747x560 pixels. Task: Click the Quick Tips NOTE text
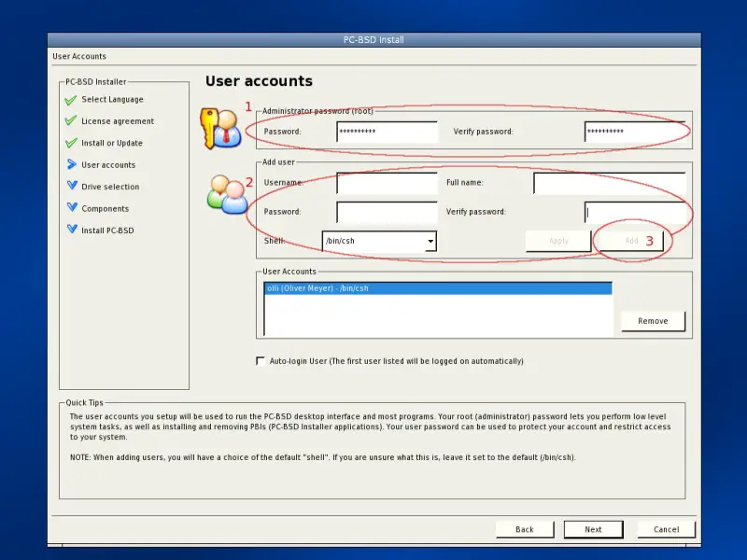coord(323,457)
